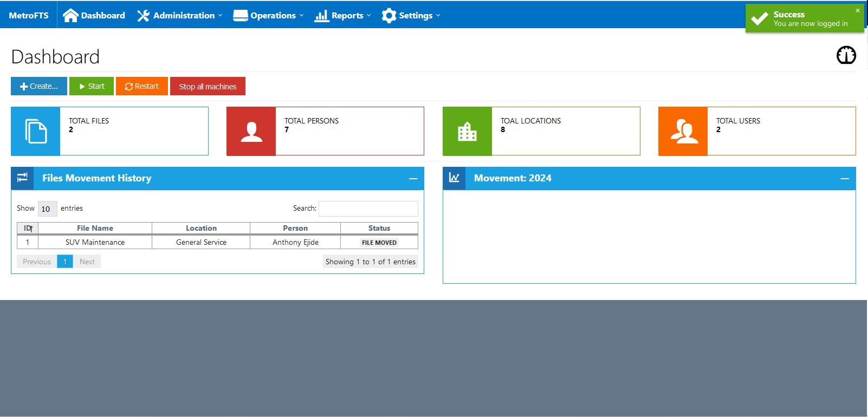Click the Settings gear icon
The image size is (868, 417).
(x=389, y=16)
